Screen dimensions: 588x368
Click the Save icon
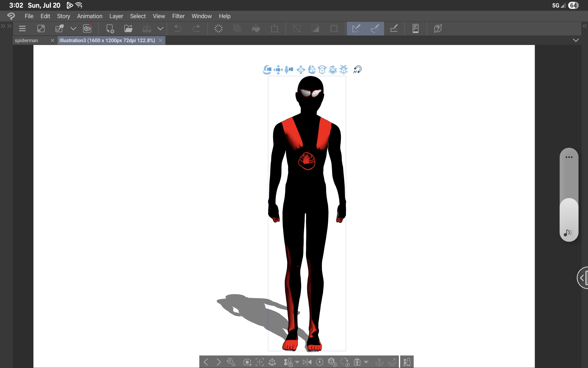click(147, 29)
